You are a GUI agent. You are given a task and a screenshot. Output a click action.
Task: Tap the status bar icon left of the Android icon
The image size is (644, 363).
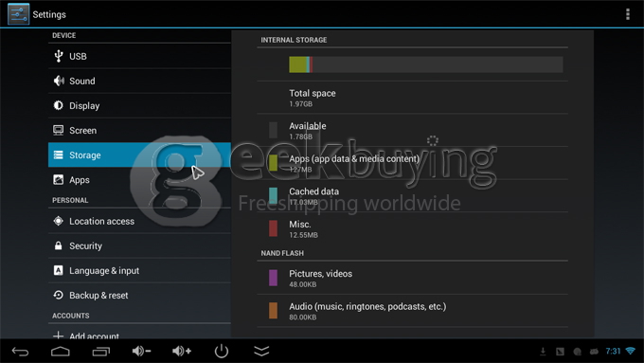pyautogui.click(x=577, y=351)
